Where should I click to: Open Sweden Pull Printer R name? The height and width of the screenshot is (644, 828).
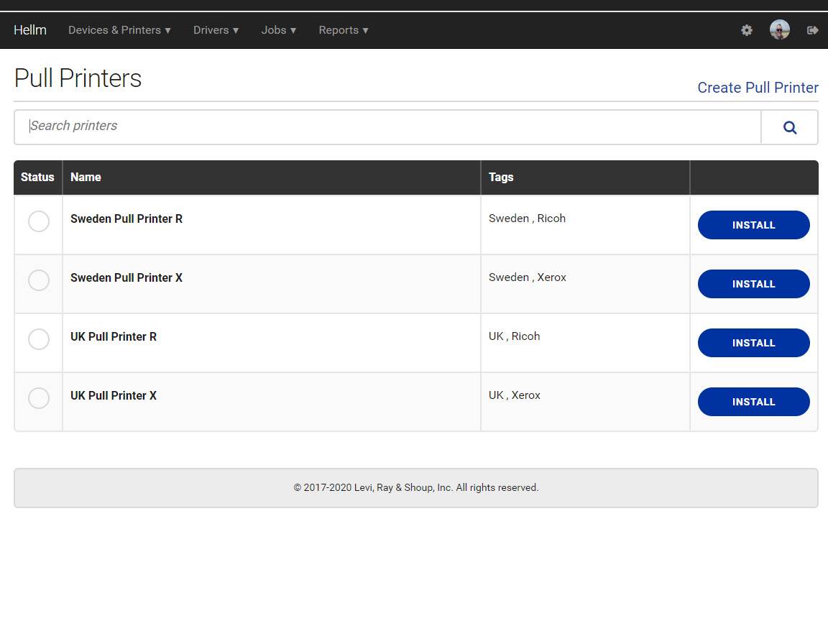(126, 219)
